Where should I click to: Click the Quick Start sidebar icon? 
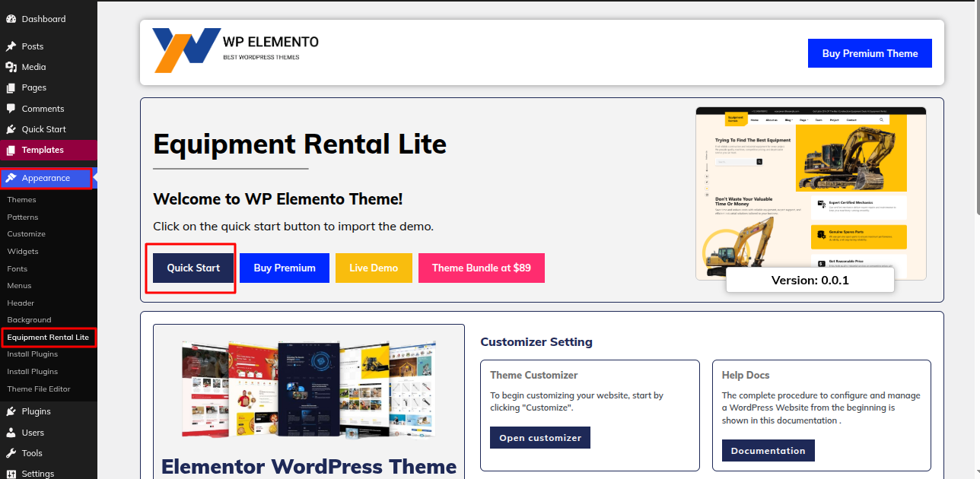pos(11,129)
